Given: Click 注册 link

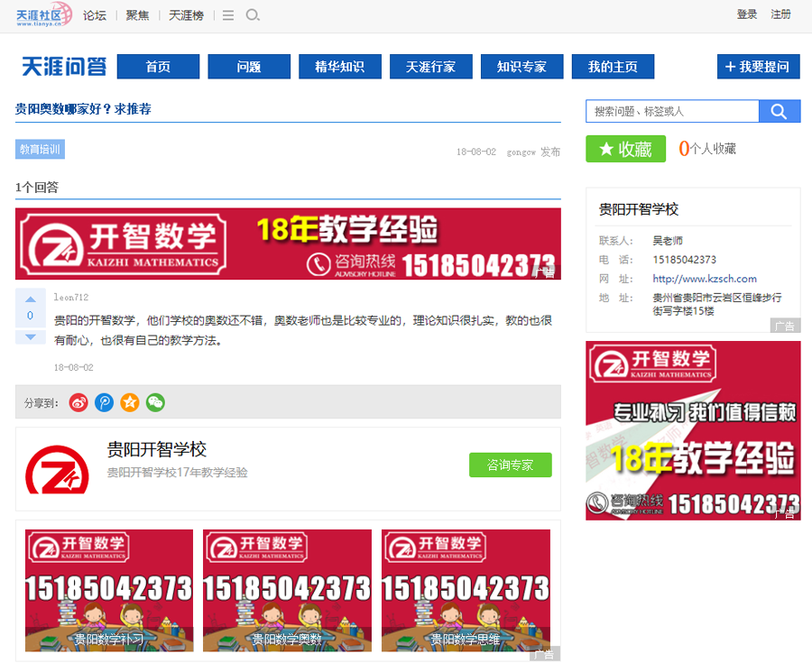Looking at the screenshot, I should [x=781, y=14].
